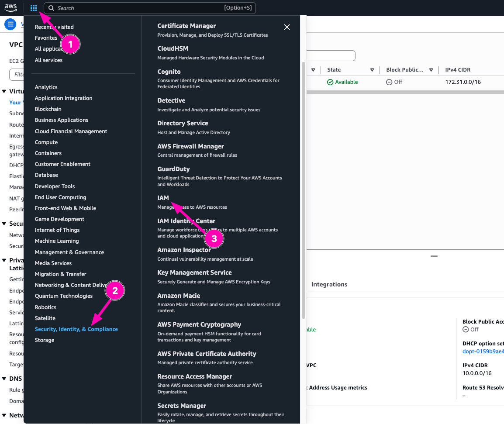The height and width of the screenshot is (424, 504).
Task: Toggle the blue hamburger navigation icon
Action: pos(10,24)
